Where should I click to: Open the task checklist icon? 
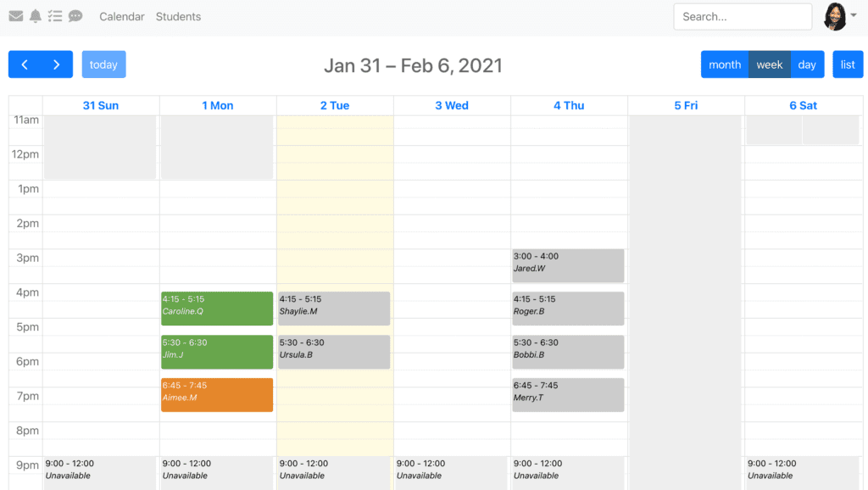pos(55,16)
